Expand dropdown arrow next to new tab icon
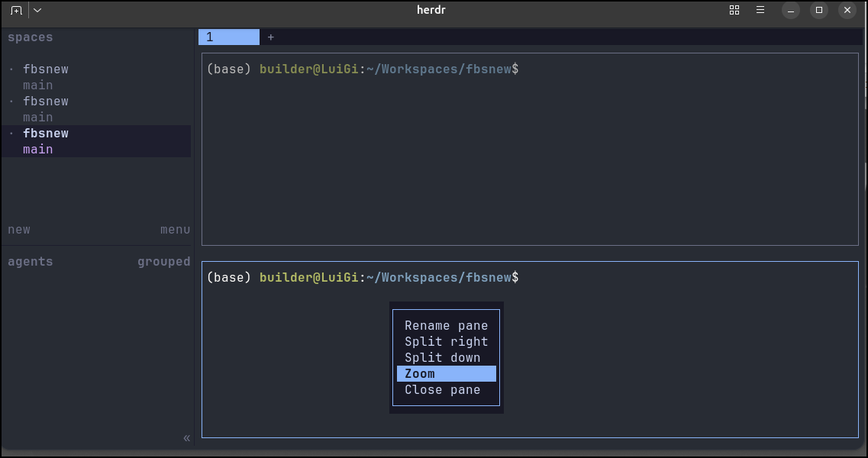 pos(37,10)
